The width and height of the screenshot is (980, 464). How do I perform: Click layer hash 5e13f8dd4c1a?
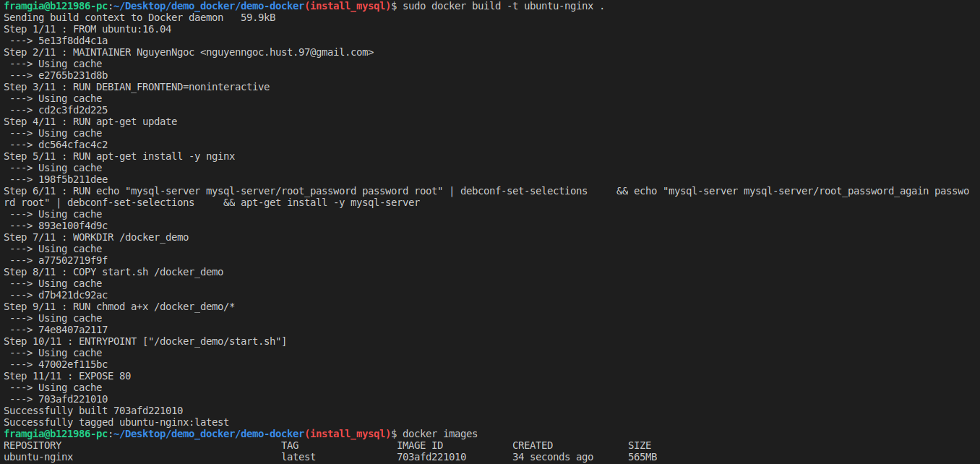[x=73, y=40]
